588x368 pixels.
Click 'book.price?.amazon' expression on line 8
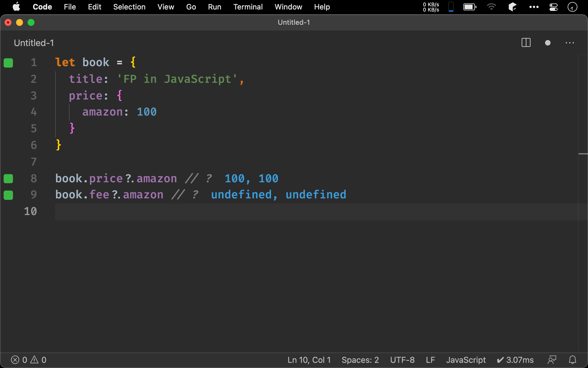[x=116, y=179]
